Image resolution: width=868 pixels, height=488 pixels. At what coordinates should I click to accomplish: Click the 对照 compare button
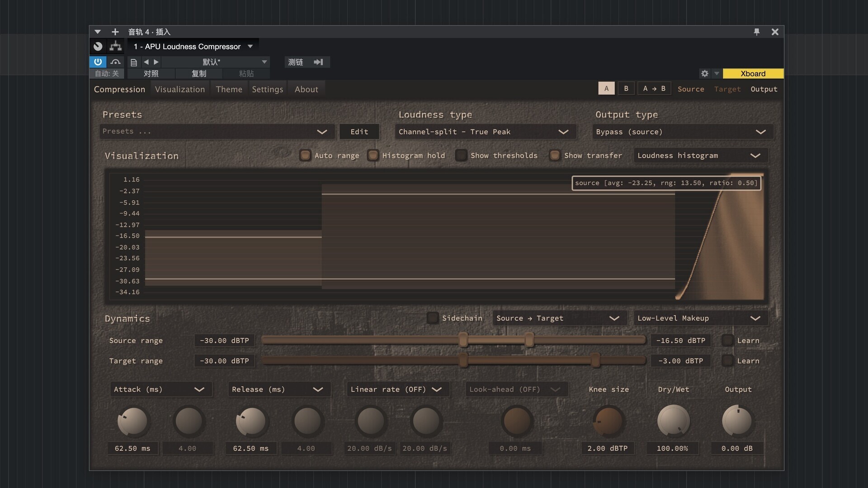tap(151, 73)
